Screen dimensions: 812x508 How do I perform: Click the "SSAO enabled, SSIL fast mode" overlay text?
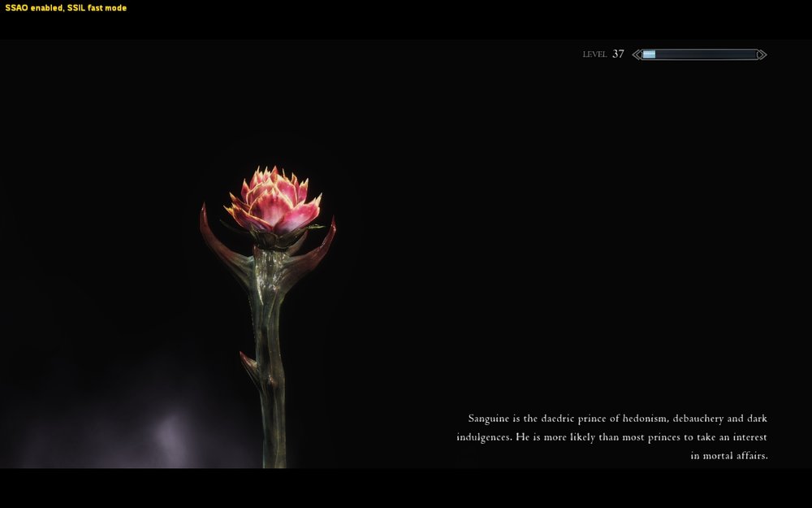point(66,8)
